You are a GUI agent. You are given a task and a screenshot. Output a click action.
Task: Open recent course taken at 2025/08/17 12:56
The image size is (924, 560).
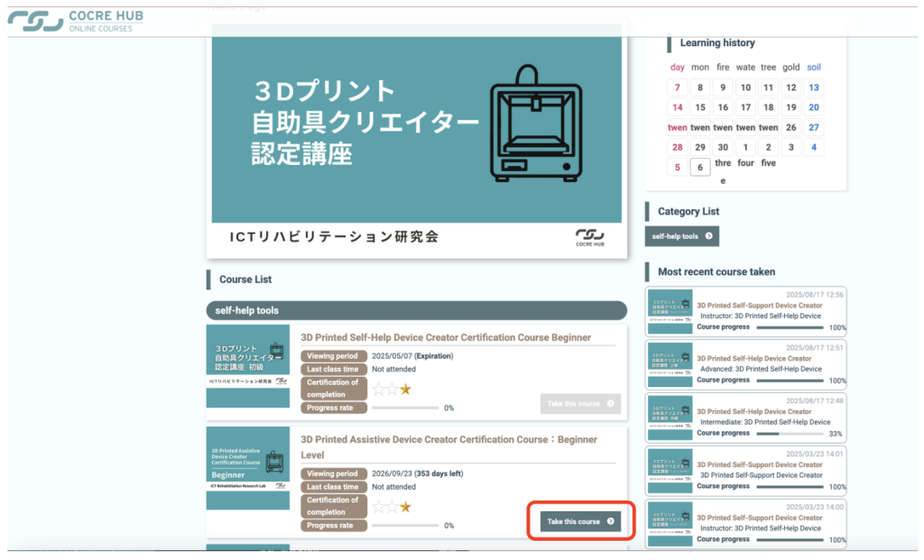(746, 311)
